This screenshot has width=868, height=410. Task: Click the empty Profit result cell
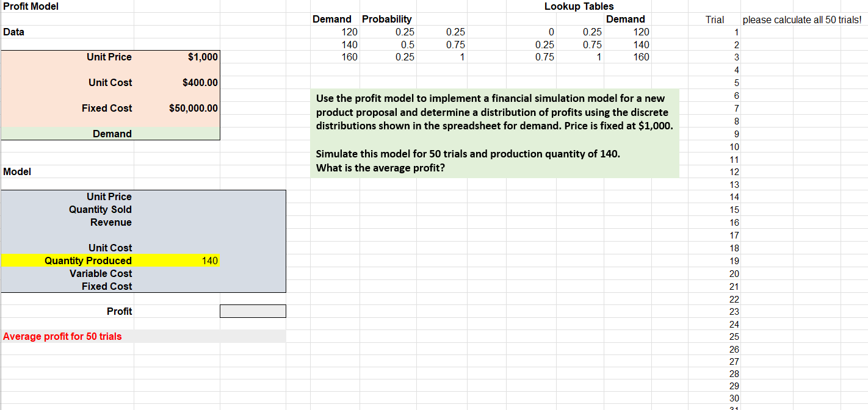click(253, 311)
